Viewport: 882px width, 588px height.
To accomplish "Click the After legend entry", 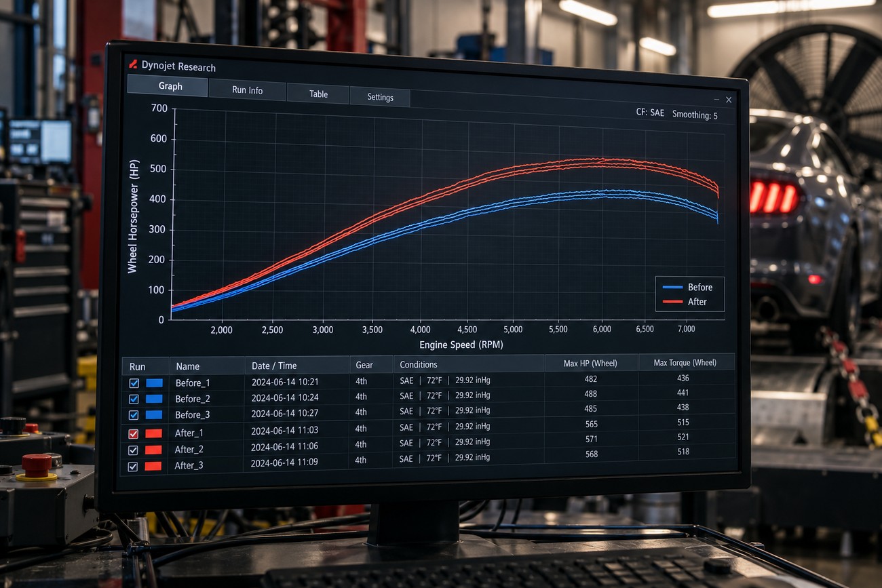I will pyautogui.click(x=685, y=302).
